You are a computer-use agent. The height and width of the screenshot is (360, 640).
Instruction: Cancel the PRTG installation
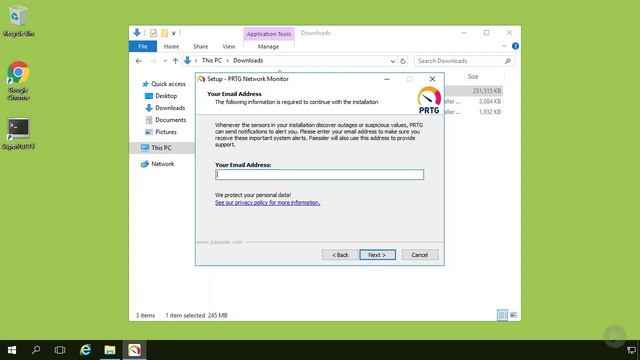[420, 255]
